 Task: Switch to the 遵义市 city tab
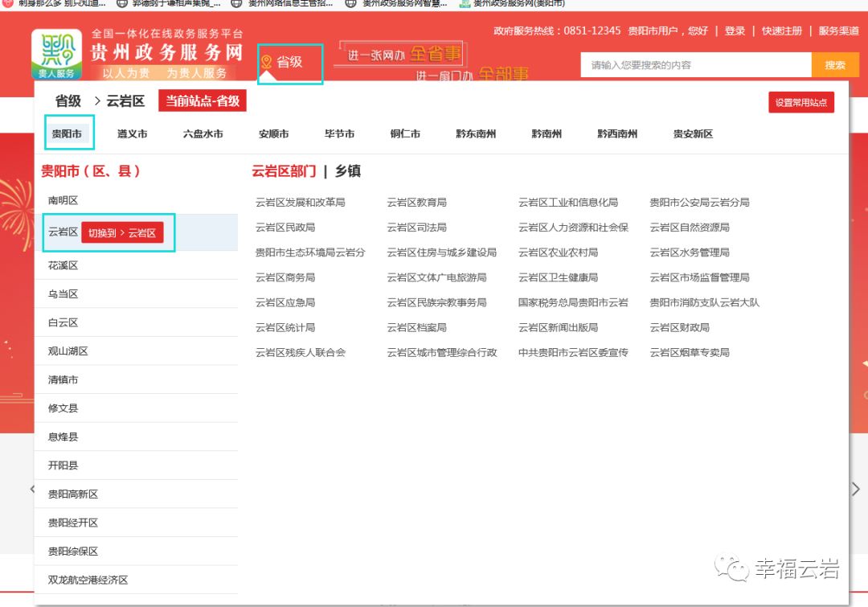coord(132,134)
